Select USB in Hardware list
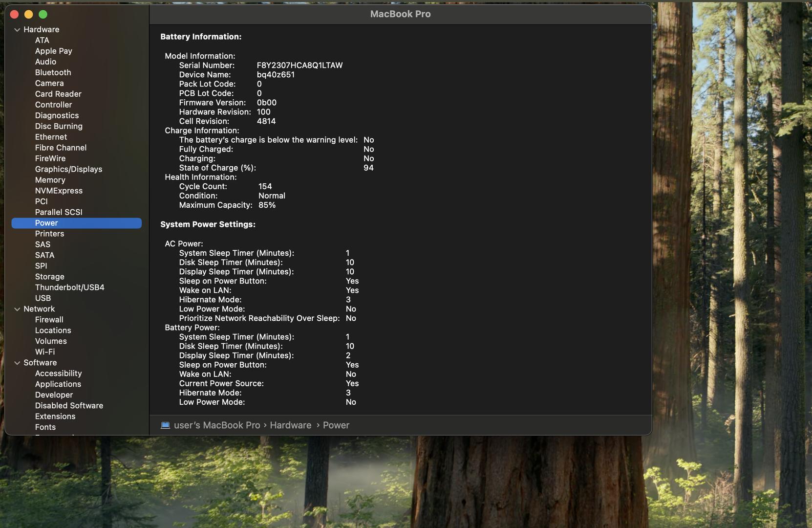 [43, 298]
